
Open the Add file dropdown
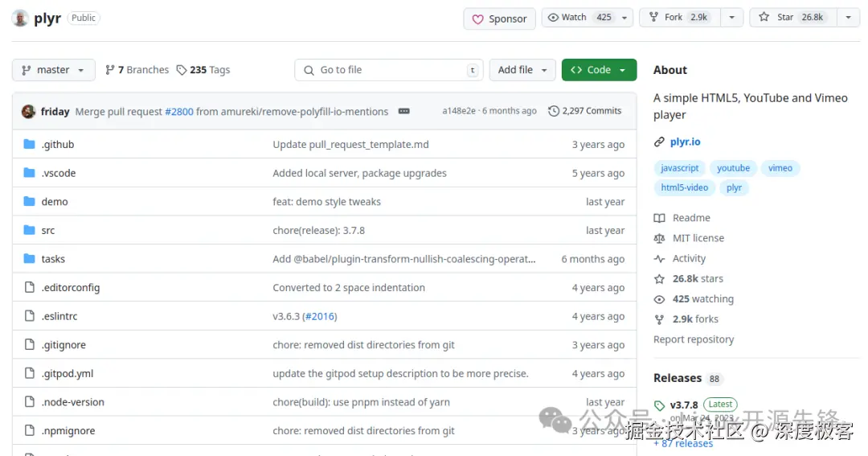point(522,70)
